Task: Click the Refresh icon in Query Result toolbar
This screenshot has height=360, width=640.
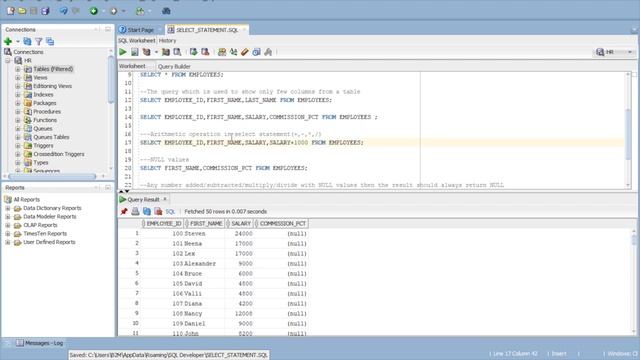Action: coord(147,211)
